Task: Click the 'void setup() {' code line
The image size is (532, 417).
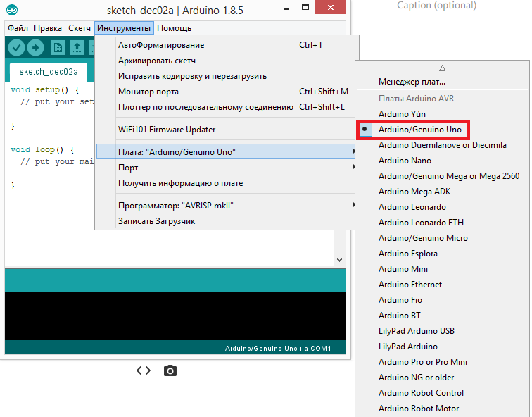Action: coord(45,90)
